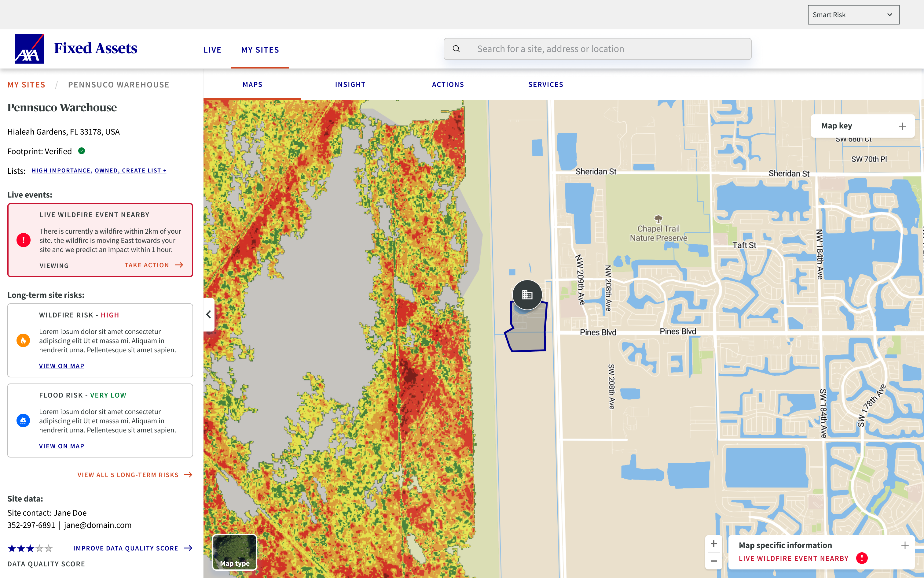Click the VIEWING label in wildfire alert
Image resolution: width=924 pixels, height=578 pixels.
[54, 266]
